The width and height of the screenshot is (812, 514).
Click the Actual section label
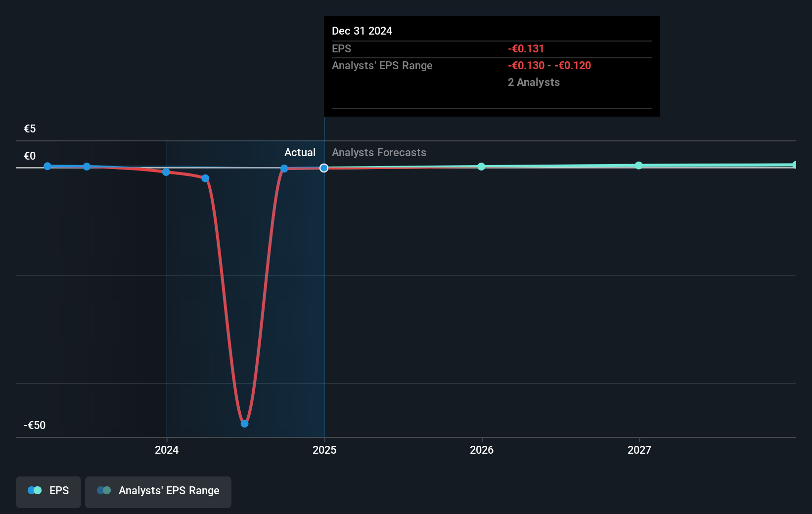300,153
